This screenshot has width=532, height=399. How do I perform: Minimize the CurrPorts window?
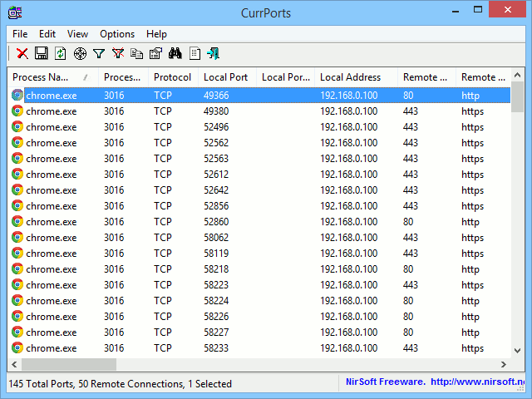point(456,10)
